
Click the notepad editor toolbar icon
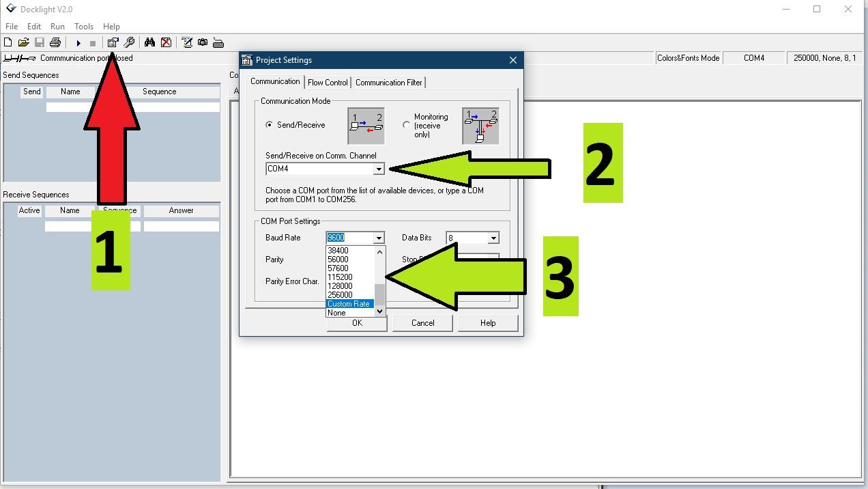point(187,42)
